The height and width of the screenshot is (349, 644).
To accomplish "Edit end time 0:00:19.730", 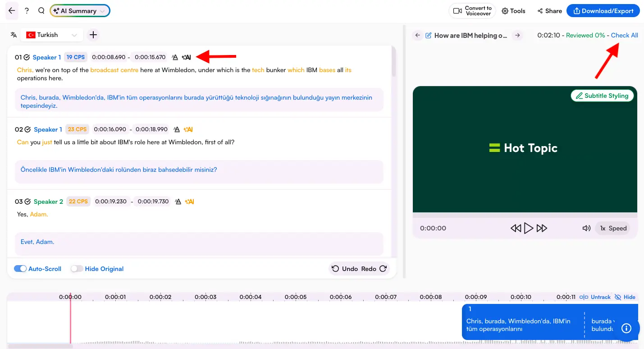I will (153, 202).
